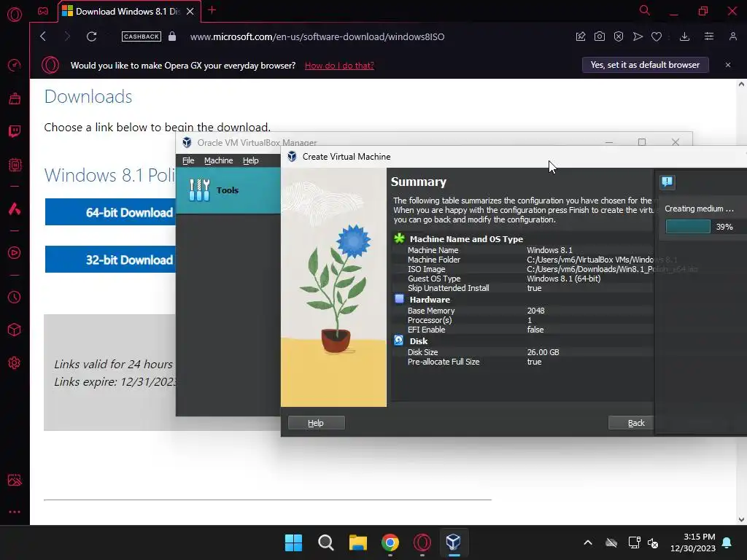Select the Skip Unattended Install row
The image size is (747, 560).
pos(522,288)
